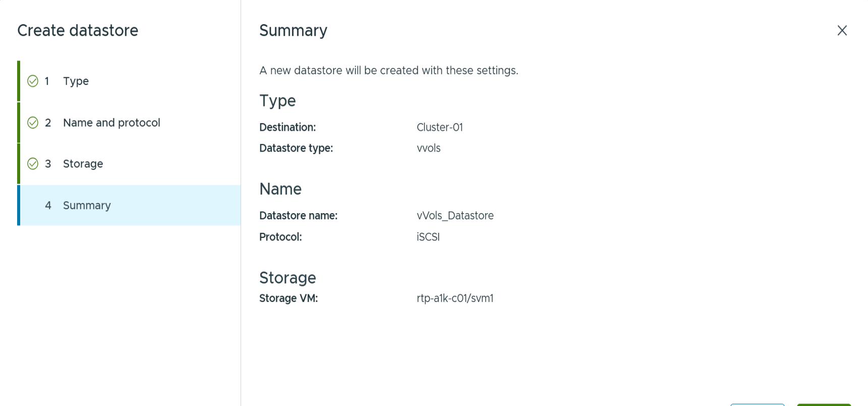This screenshot has width=868, height=406.
Task: Click the Summary page heading
Action: (293, 31)
